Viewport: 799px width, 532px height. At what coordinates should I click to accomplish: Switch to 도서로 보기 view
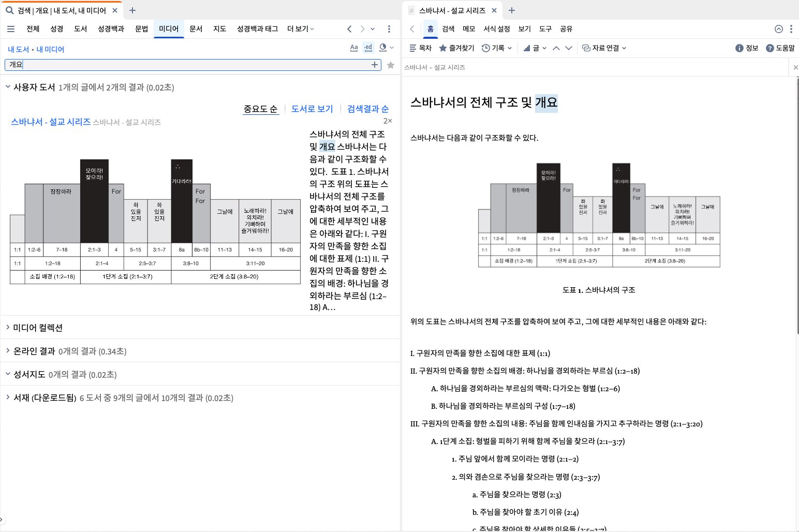[x=312, y=109]
